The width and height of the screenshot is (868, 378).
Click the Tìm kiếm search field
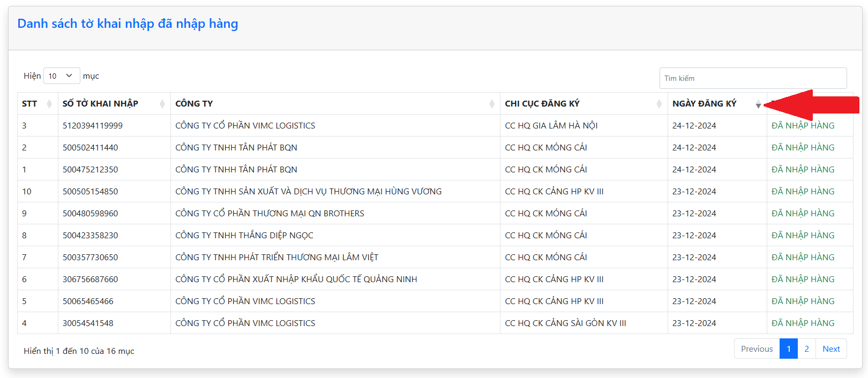(x=752, y=78)
